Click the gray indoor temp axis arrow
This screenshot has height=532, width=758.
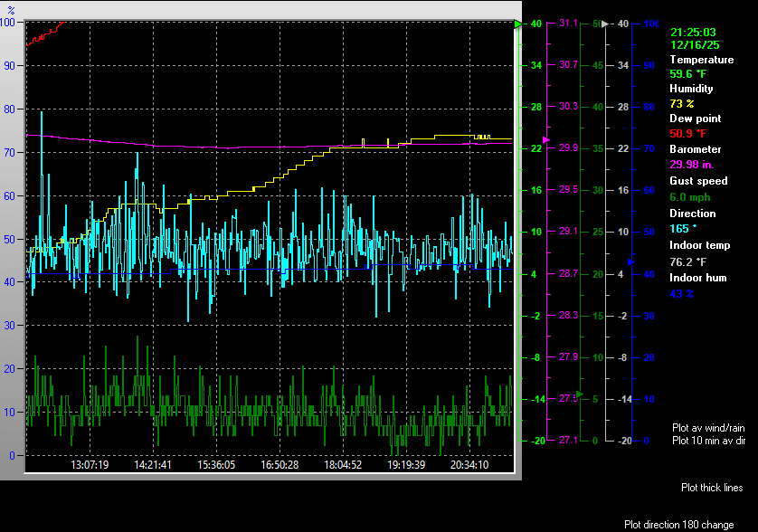coord(607,24)
